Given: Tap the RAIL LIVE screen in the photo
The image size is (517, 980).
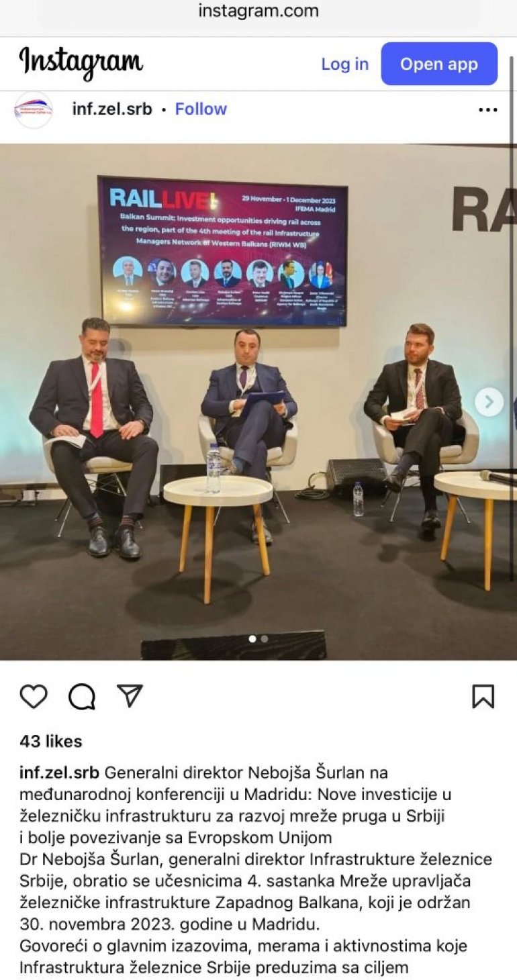Looking at the screenshot, I should (223, 250).
